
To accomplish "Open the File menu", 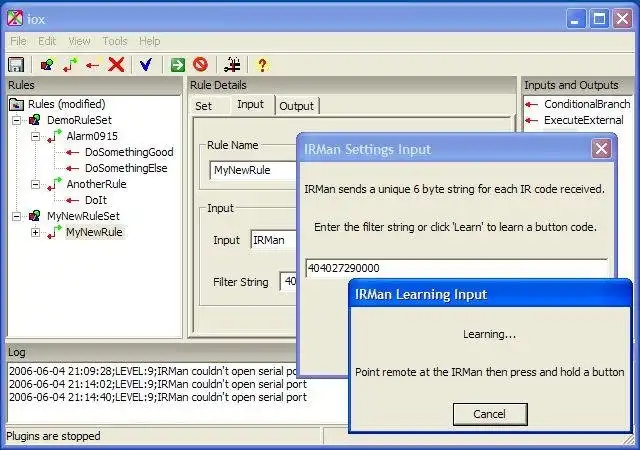I will (18, 41).
